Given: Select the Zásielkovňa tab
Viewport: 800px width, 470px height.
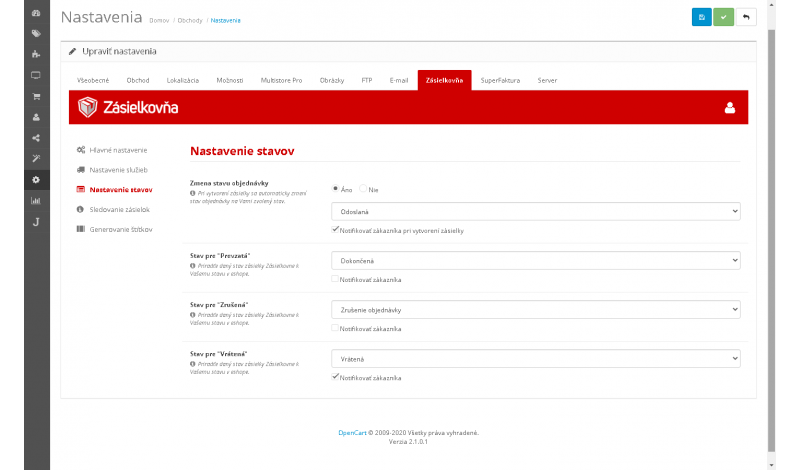Looking at the screenshot, I should 444,80.
